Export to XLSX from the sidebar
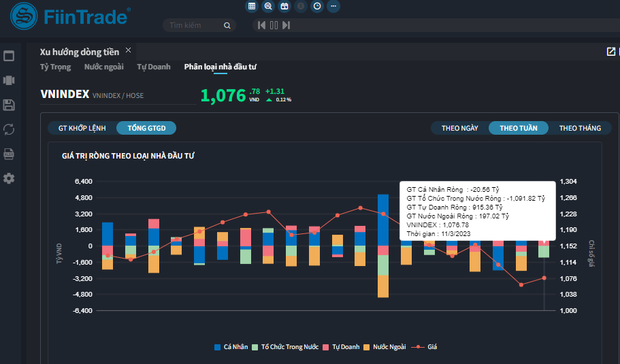The image size is (620, 364). (9, 154)
